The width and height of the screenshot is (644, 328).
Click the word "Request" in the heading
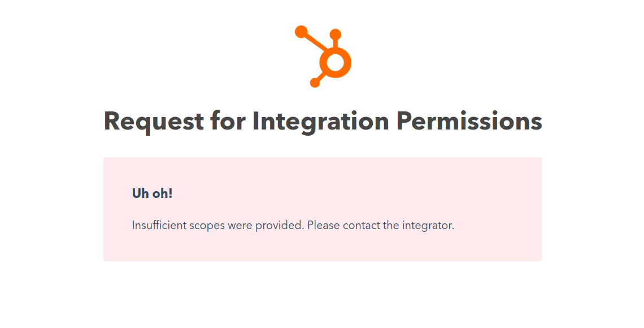pos(154,121)
